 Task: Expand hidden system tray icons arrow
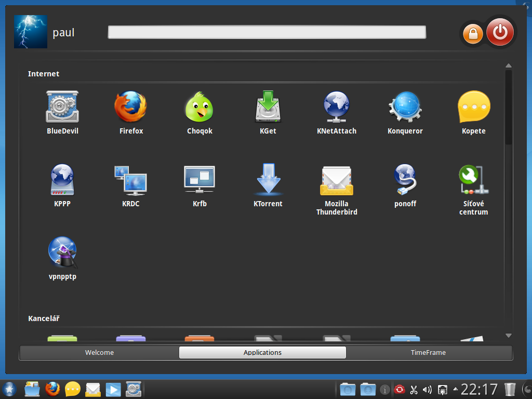(455, 389)
